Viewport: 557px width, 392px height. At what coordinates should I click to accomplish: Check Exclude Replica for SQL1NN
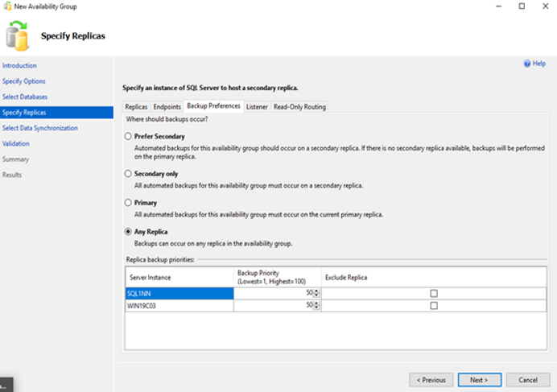434,294
